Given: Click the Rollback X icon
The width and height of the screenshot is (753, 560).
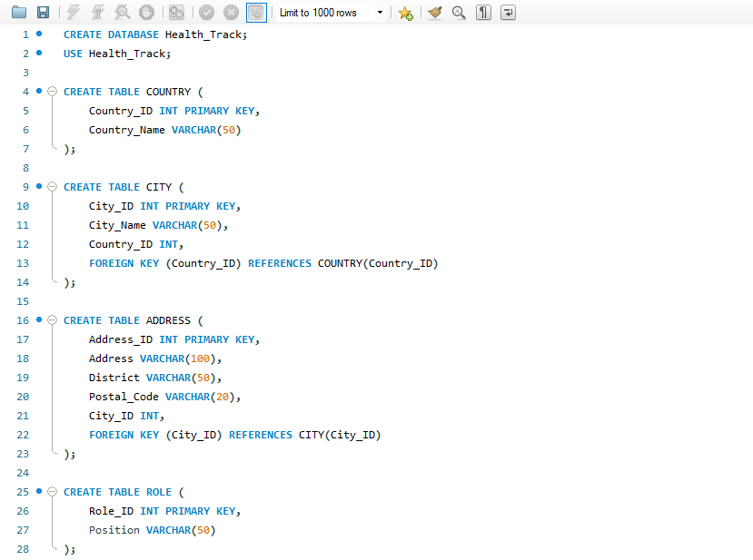Looking at the screenshot, I should (231, 13).
